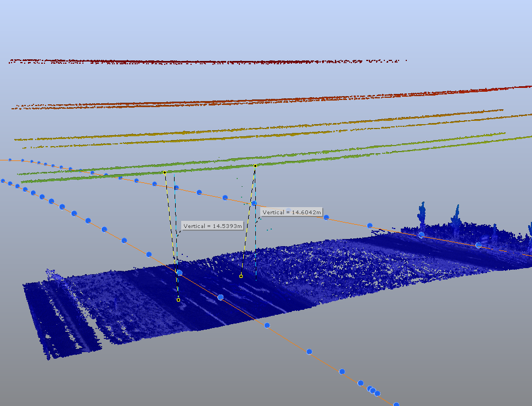Image resolution: width=532 pixels, height=406 pixels.
Task: Select blue path node at the leftmost tree's base
Action: pyautogui.click(x=421, y=235)
